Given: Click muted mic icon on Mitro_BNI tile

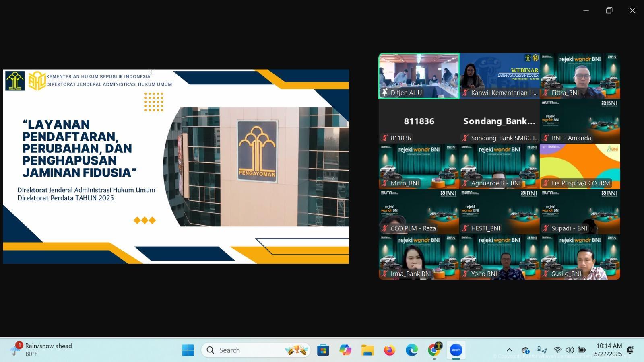Looking at the screenshot, I should click(x=385, y=183).
